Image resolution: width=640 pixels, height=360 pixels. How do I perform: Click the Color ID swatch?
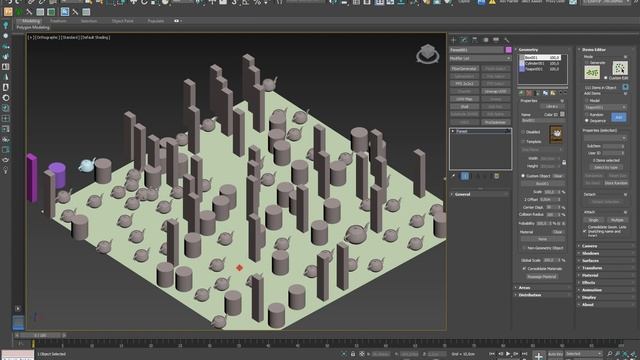tap(562, 114)
